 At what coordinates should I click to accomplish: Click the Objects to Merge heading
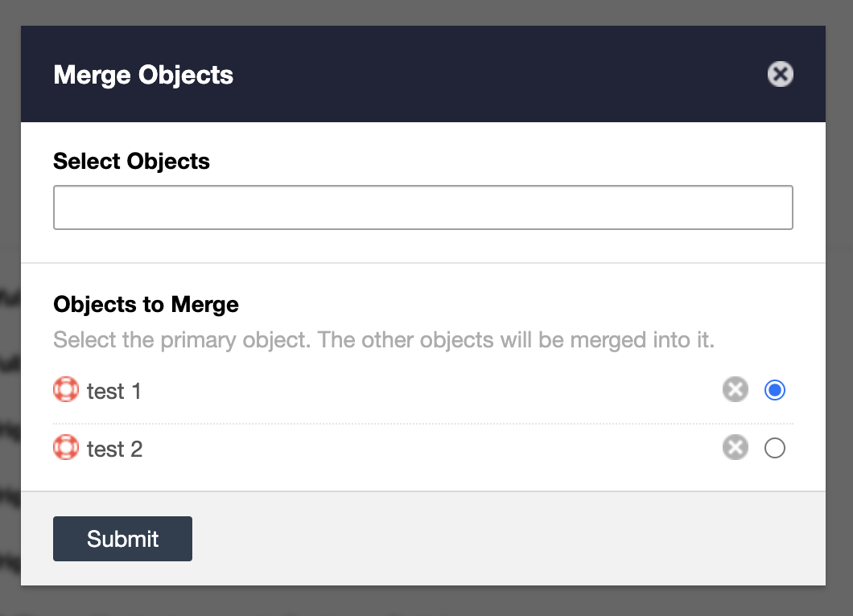pyautogui.click(x=146, y=305)
